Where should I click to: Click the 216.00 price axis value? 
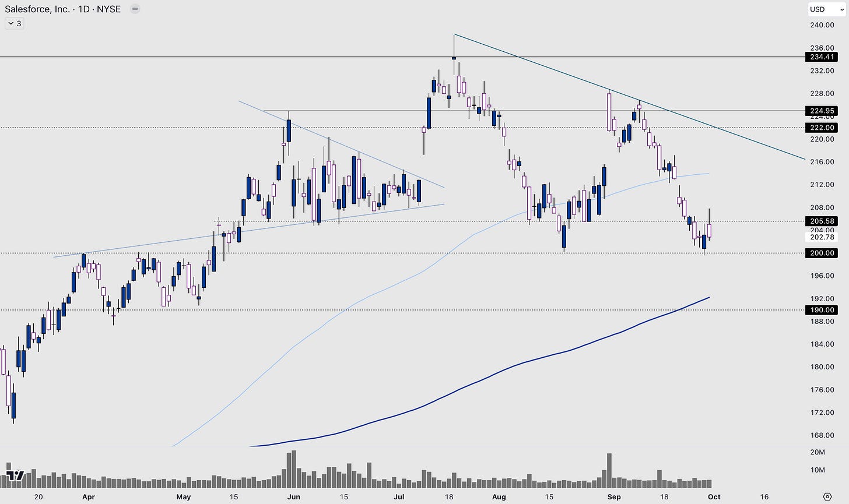822,162
